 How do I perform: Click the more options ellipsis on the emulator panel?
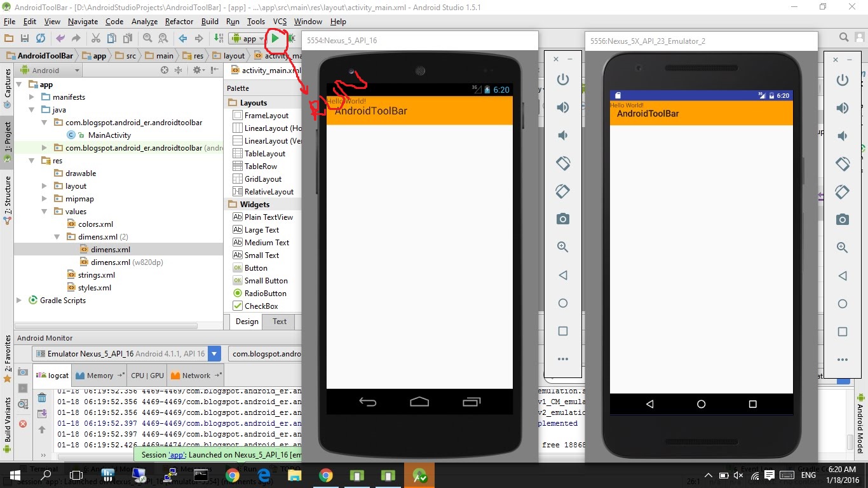click(562, 358)
